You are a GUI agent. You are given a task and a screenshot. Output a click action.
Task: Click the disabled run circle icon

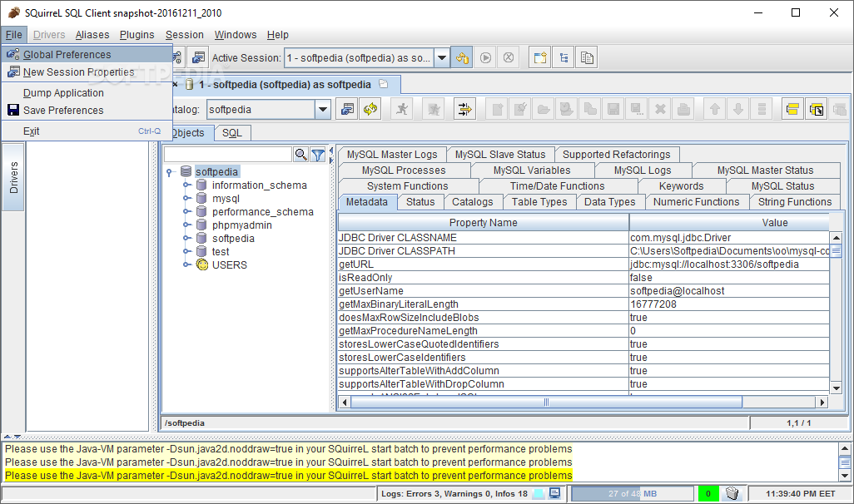pyautogui.click(x=486, y=57)
